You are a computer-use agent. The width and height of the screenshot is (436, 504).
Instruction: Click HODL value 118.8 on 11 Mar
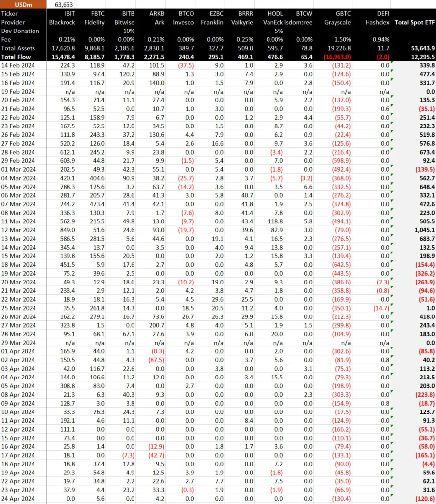click(x=275, y=221)
